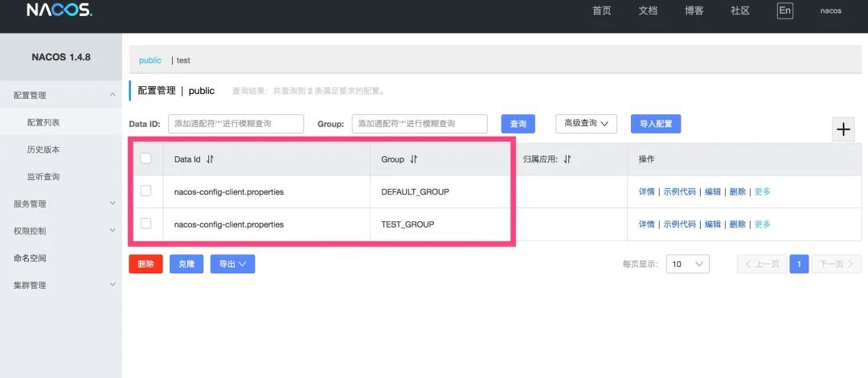Image resolution: width=868 pixels, height=378 pixels.
Task: Go to 首页 in the top navigation
Action: [x=602, y=11]
